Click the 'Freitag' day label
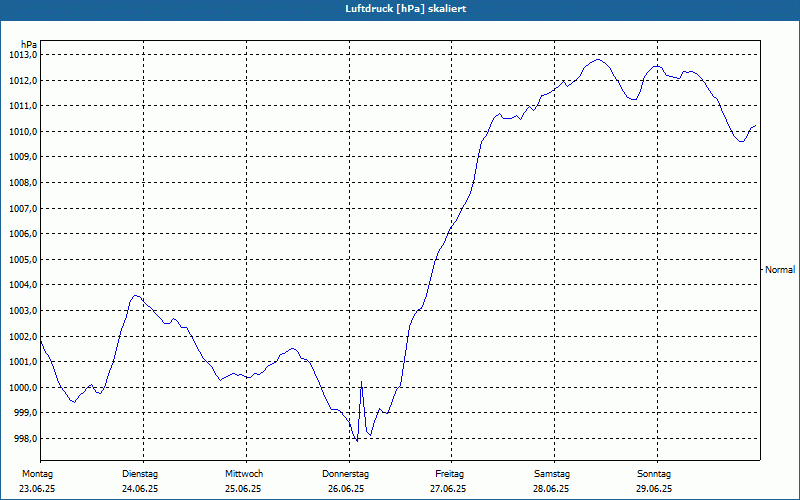Viewport: 800px width, 500px height. (449, 474)
